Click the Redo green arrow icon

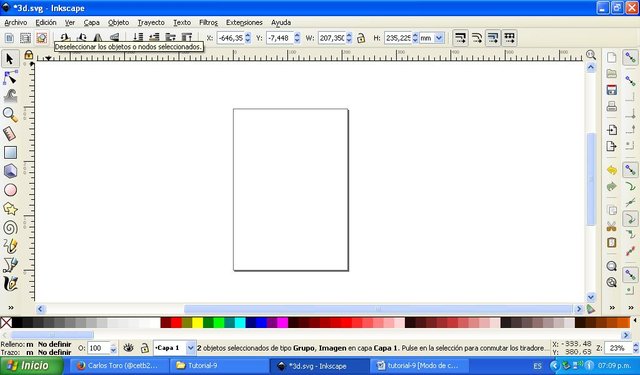pyautogui.click(x=611, y=186)
